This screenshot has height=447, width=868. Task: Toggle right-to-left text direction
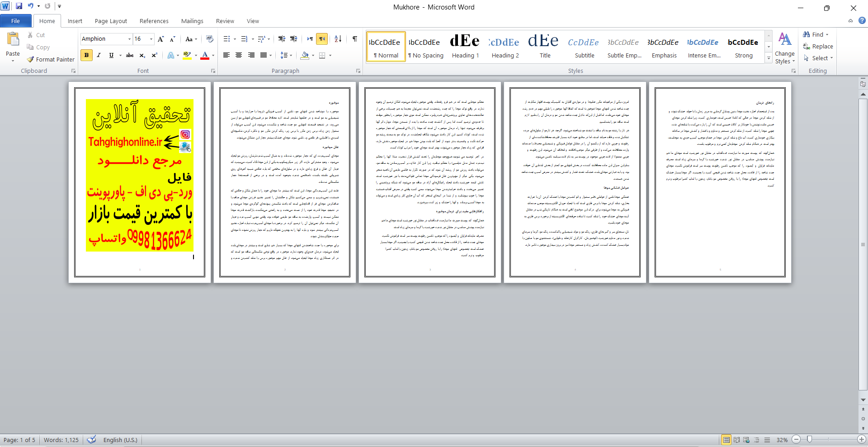[x=322, y=39]
